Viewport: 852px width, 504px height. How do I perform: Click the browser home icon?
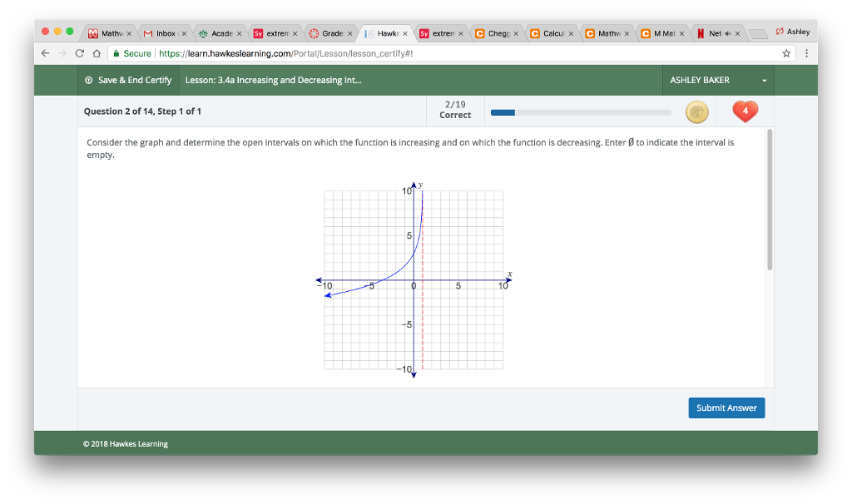coord(98,52)
